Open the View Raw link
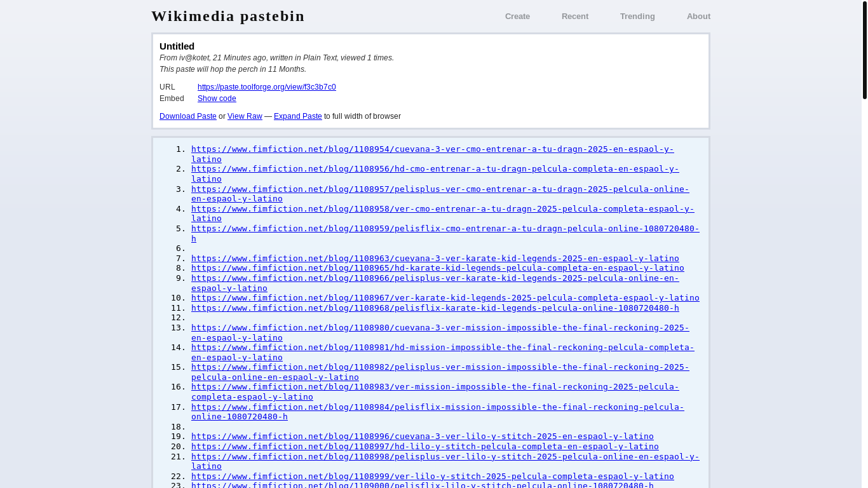This screenshot has width=868, height=488. pos(245,116)
